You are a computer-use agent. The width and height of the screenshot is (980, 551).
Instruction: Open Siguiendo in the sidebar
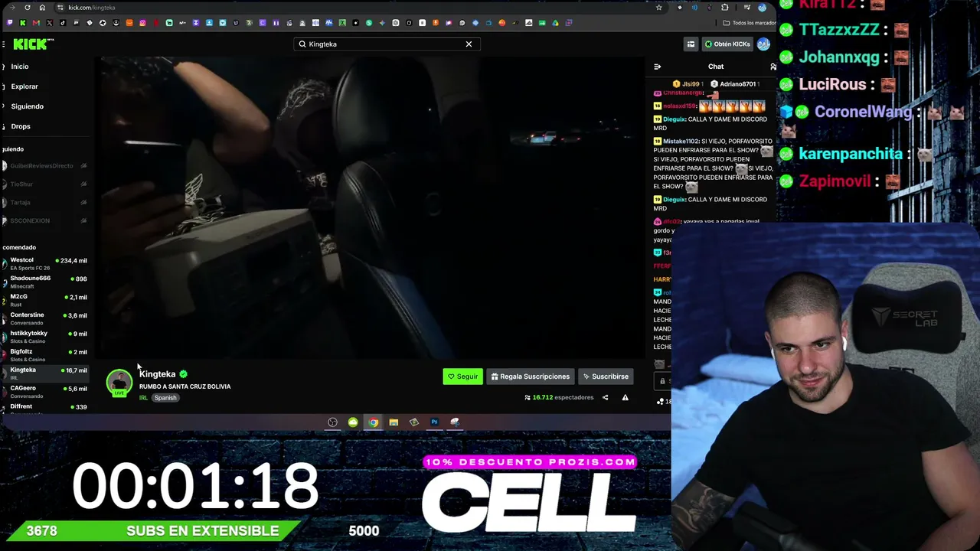tap(28, 106)
